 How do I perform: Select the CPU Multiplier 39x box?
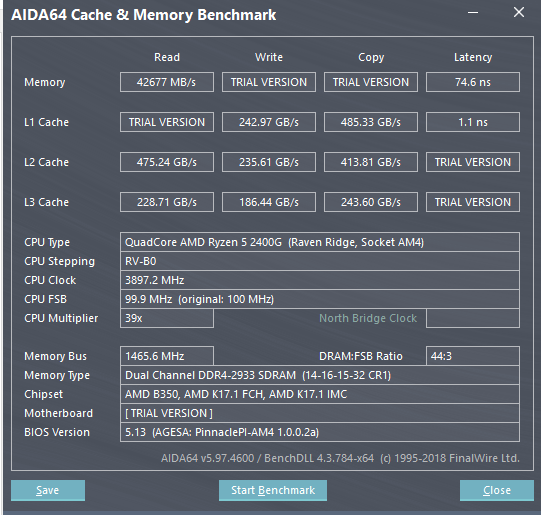167,318
